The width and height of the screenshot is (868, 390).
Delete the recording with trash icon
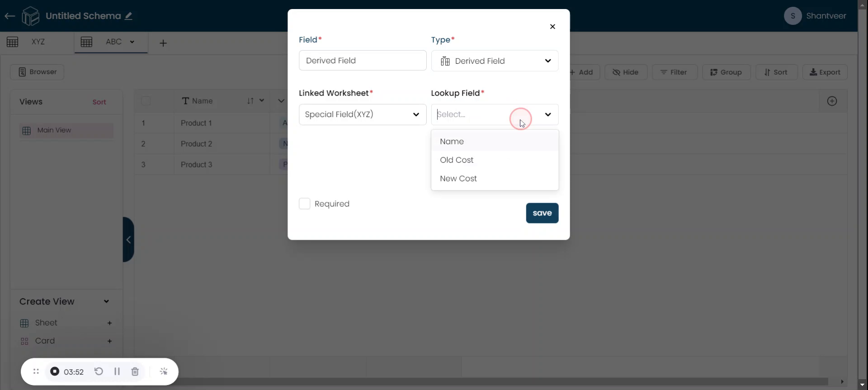(x=135, y=371)
